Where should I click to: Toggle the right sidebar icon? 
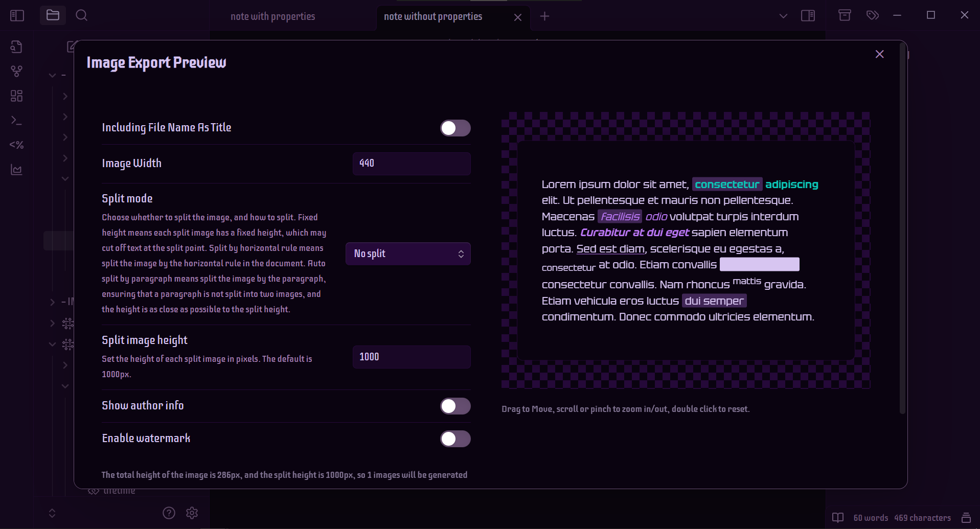(808, 16)
